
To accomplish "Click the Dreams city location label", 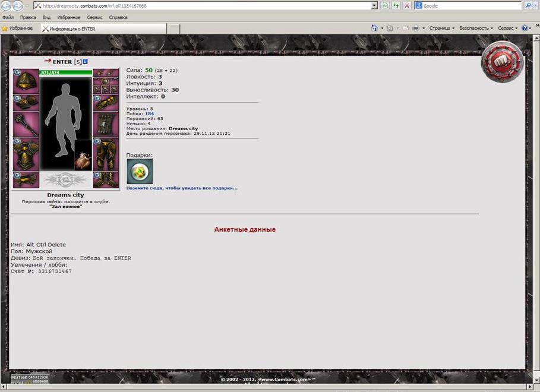I will click(x=65, y=195).
